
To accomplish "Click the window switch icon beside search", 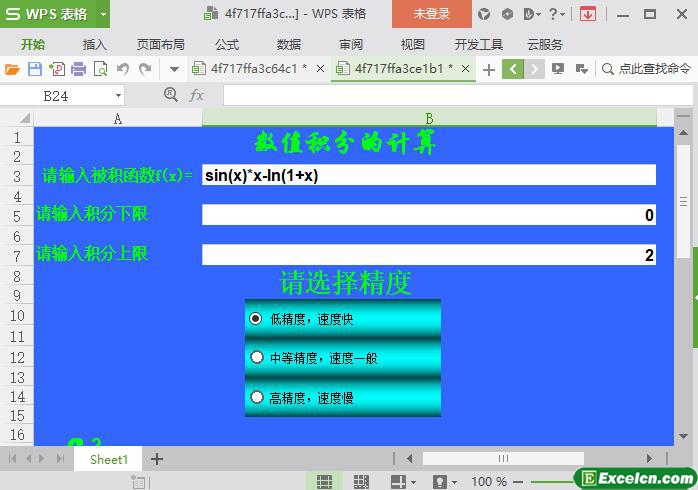I will pos(581,69).
